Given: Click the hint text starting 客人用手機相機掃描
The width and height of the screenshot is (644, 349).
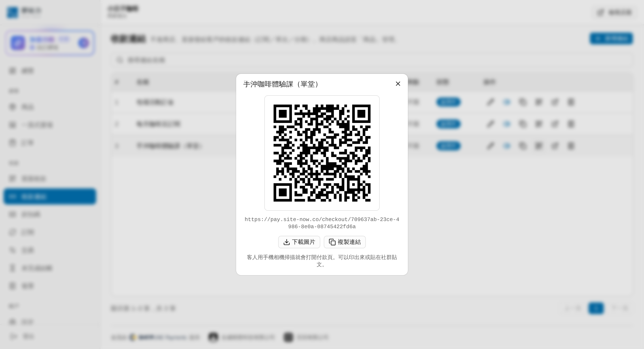Looking at the screenshot, I should 322,261.
